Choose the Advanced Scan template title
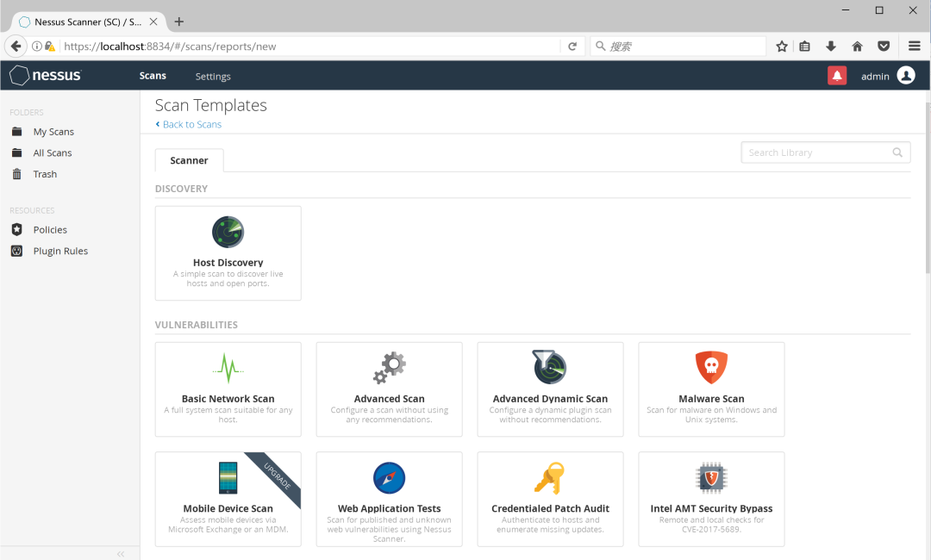Screen dimensions: 931x560 390,399
